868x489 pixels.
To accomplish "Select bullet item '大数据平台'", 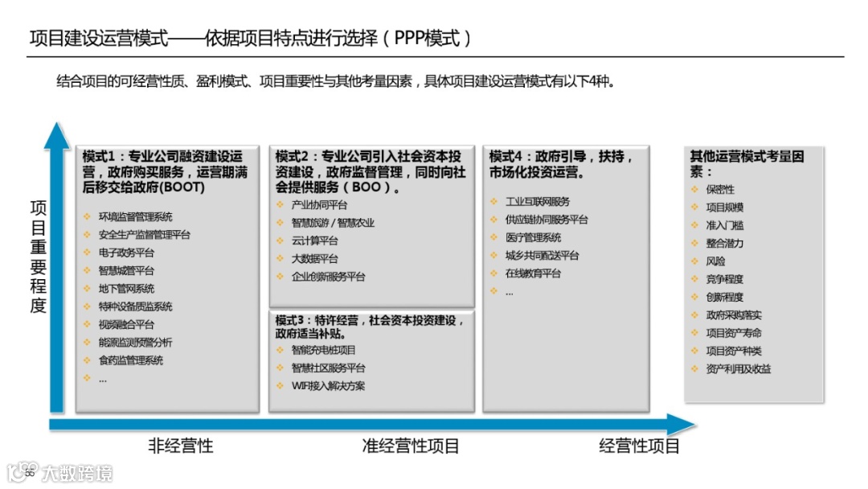I will [314, 259].
